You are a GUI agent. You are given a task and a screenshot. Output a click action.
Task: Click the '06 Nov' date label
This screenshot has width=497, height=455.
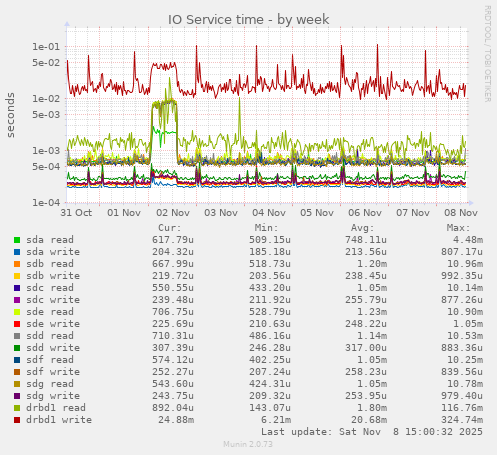pyautogui.click(x=365, y=213)
